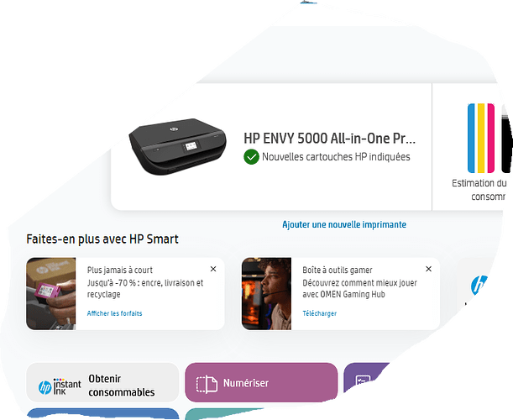Click the magenta ink level bar

point(491,138)
